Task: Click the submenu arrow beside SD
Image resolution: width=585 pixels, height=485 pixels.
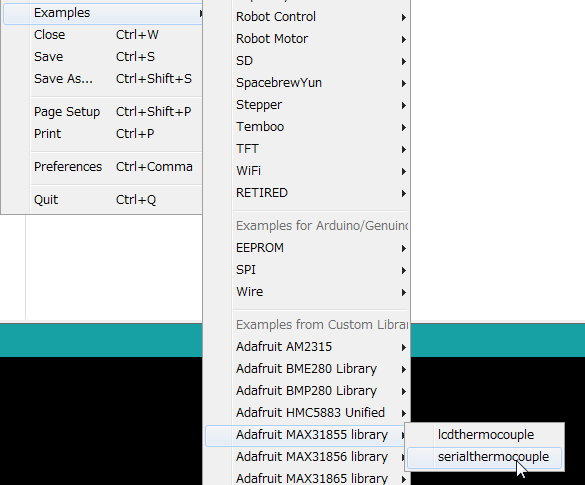Action: [x=404, y=62]
